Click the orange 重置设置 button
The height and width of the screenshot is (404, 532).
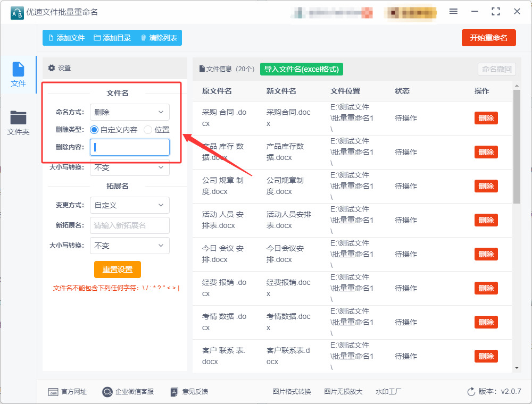118,270
